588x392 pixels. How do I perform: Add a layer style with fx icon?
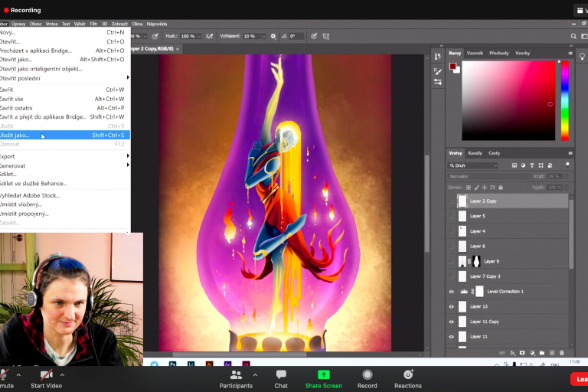[513, 352]
